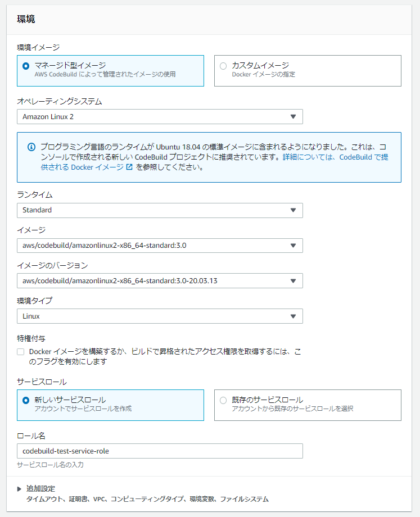Click the external link icon after Docker イメージ
420x517 pixels.
point(129,167)
